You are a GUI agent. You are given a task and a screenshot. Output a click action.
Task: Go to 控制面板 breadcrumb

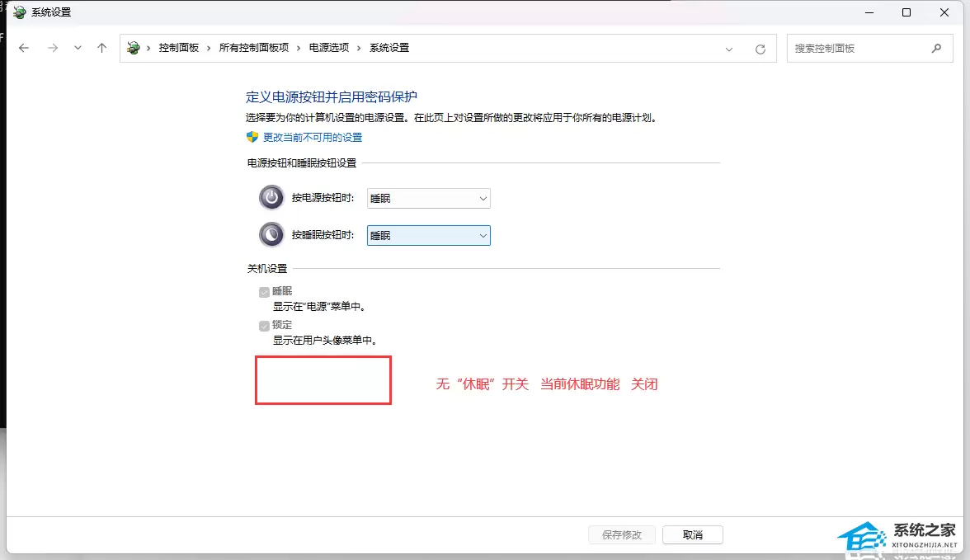(x=179, y=49)
